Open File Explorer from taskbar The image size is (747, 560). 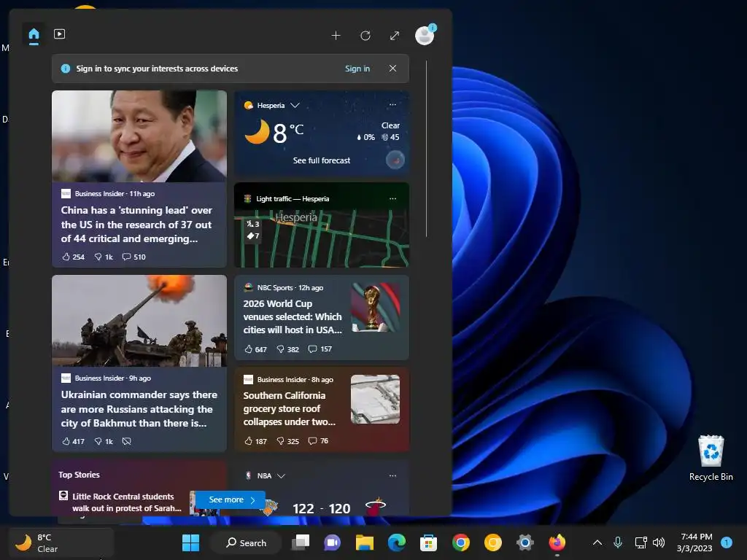click(365, 542)
